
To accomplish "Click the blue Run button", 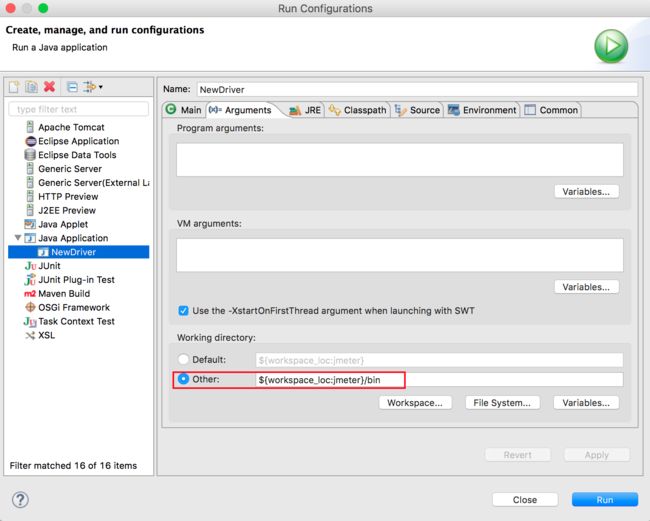I will [605, 499].
